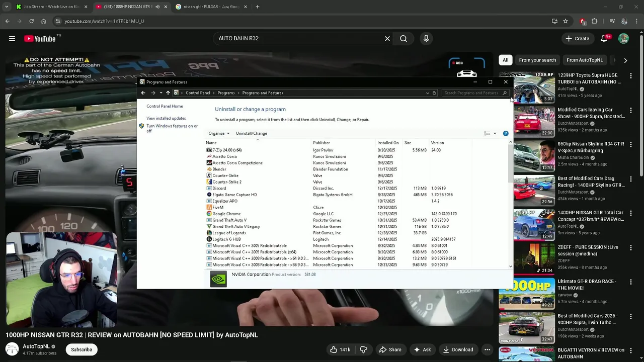Mute the YouTube tab audio icon
This screenshot has width=644, height=362.
157,7
